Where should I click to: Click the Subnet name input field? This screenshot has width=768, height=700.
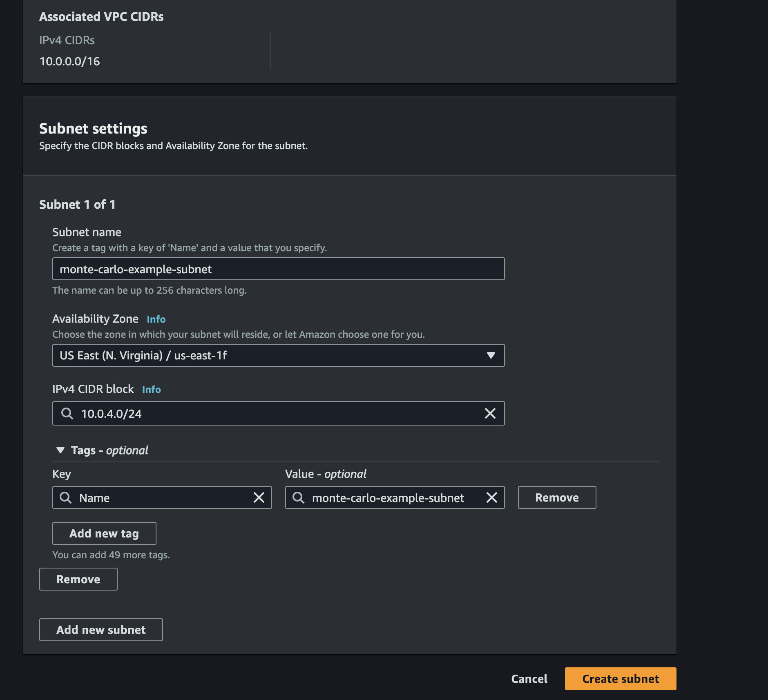click(x=278, y=269)
